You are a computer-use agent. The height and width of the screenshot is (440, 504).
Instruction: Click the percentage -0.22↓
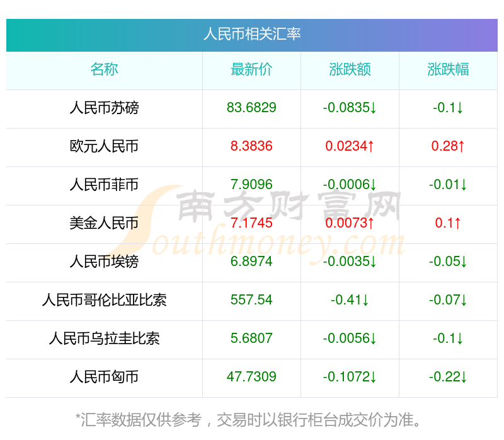448,377
